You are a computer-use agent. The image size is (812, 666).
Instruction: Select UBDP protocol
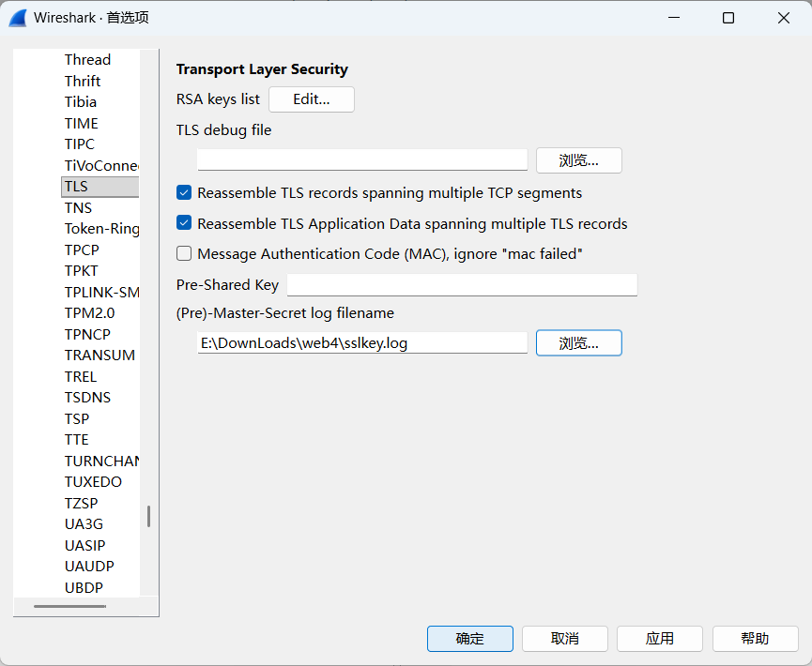click(84, 588)
